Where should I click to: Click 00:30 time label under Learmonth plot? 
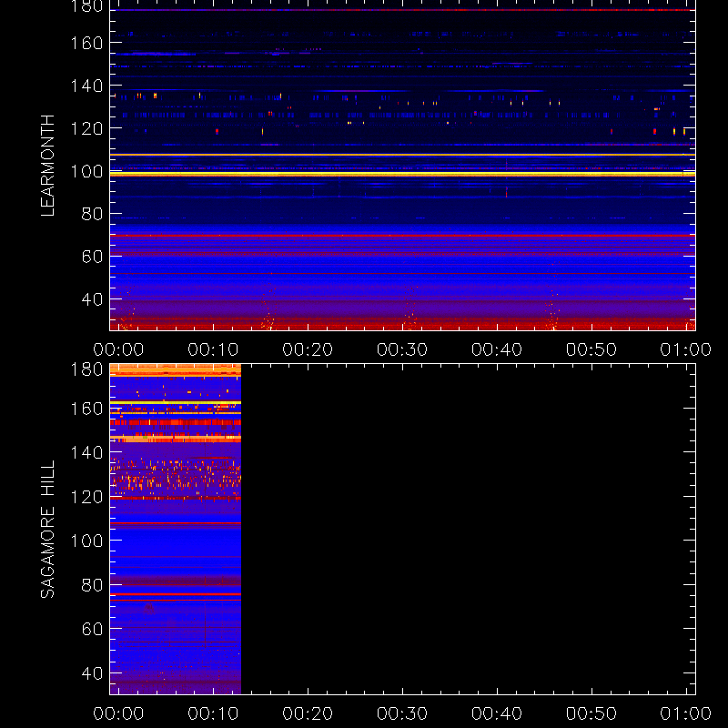pos(402,349)
